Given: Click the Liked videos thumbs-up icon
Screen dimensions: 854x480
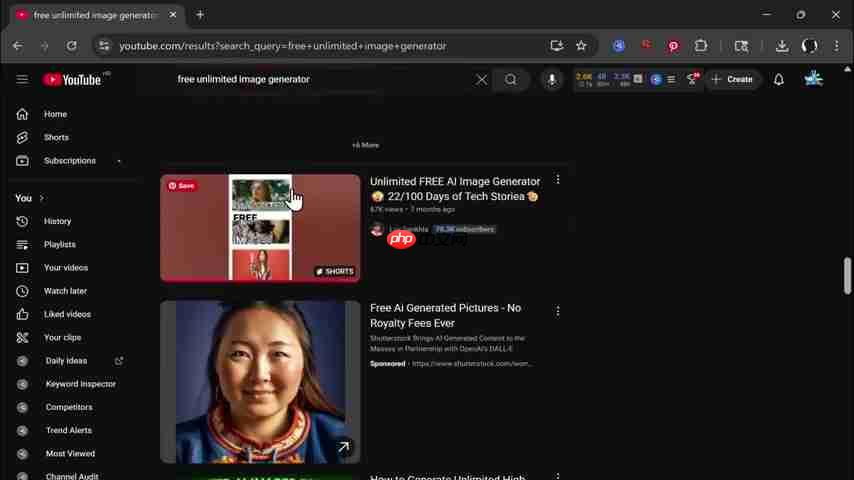Looking at the screenshot, I should coord(22,314).
